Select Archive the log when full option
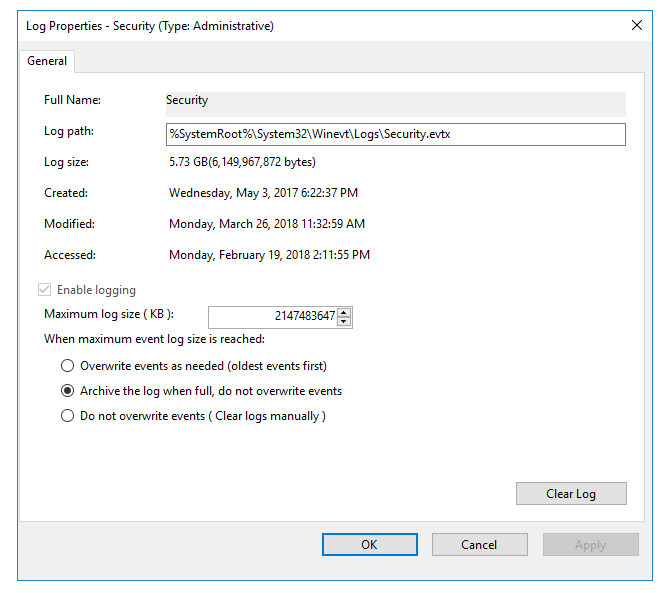The height and width of the screenshot is (593, 671). (x=67, y=391)
